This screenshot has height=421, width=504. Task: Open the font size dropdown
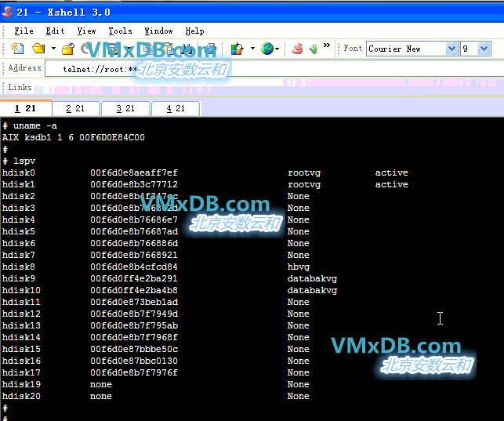pos(484,49)
